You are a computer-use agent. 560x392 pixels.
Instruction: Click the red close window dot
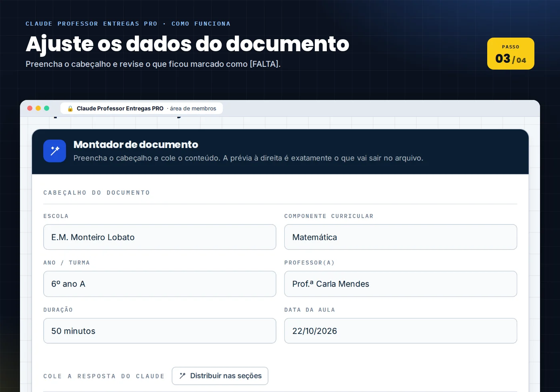tap(30, 108)
